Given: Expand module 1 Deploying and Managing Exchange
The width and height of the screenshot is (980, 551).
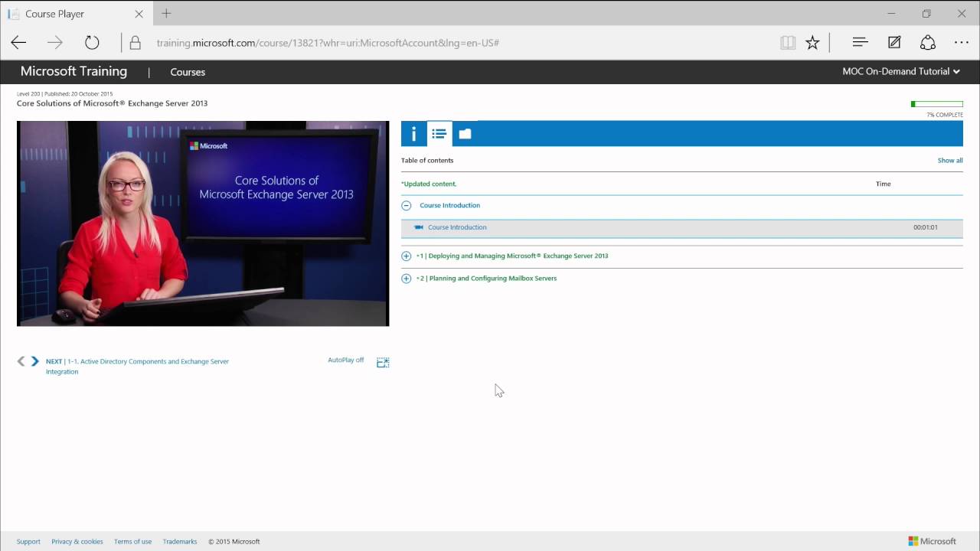Looking at the screenshot, I should (x=407, y=256).
